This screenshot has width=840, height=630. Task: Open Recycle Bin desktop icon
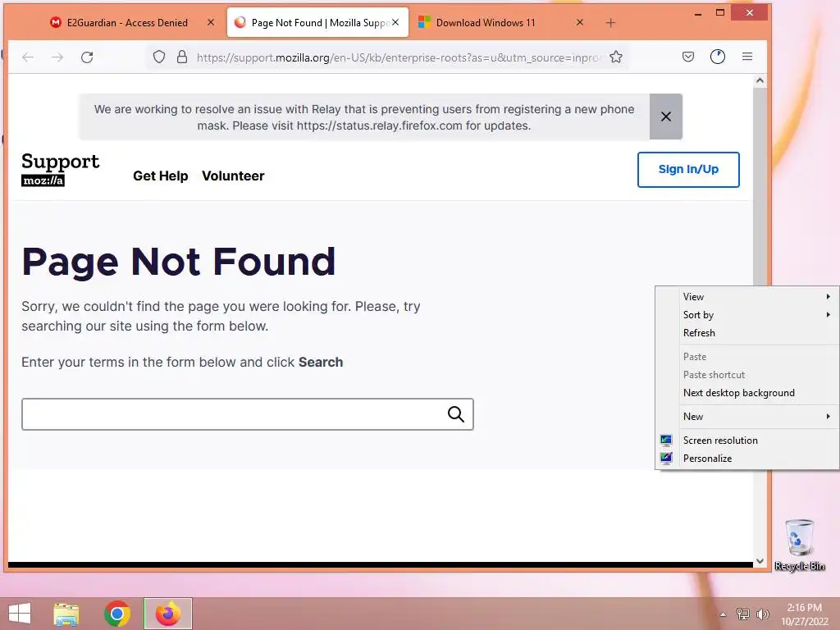[799, 546]
